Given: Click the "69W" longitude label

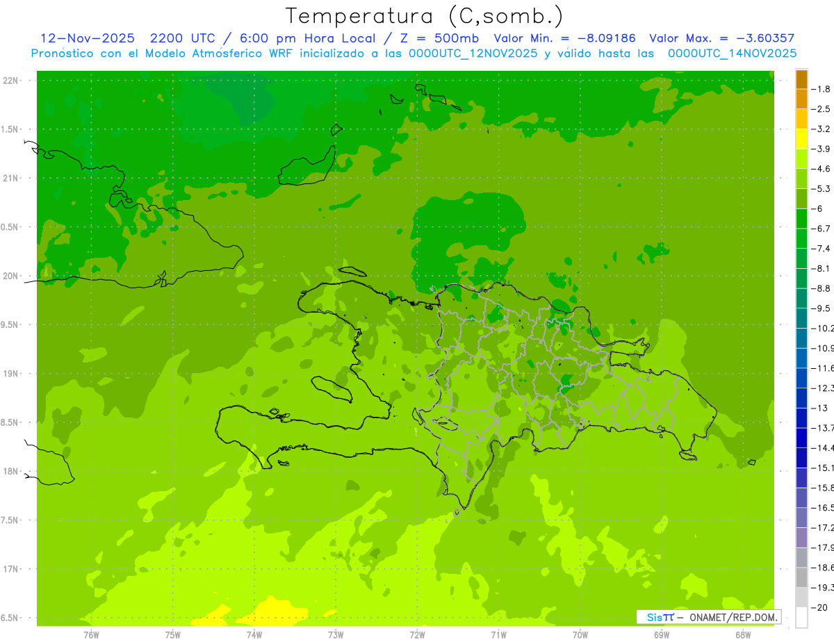Looking at the screenshot, I should 662,635.
